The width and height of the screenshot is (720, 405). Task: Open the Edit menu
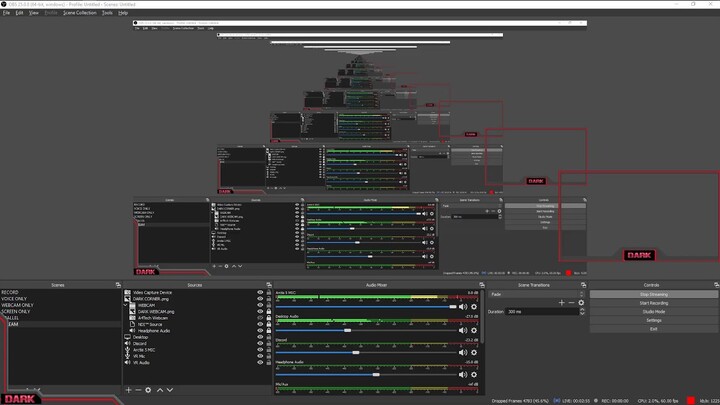pos(19,13)
